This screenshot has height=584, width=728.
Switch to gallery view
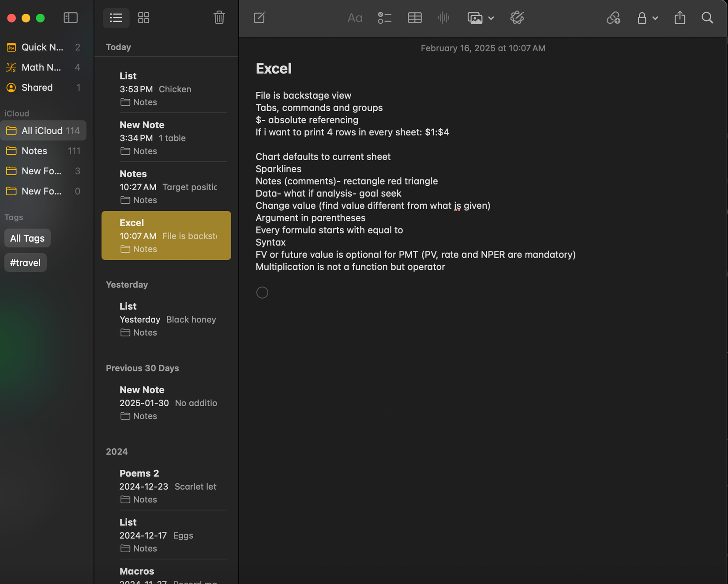tap(144, 18)
